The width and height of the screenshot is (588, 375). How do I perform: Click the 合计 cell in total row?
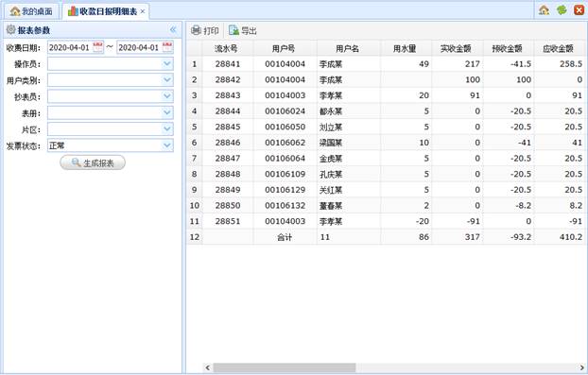[x=285, y=237]
